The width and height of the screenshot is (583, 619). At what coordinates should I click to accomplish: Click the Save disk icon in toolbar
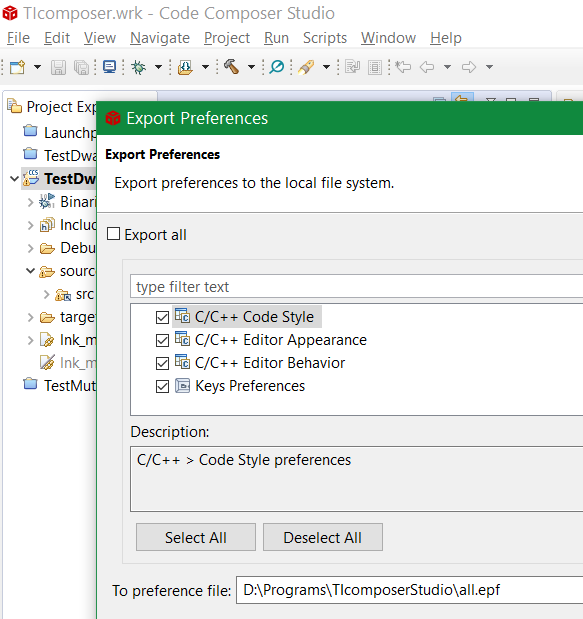[x=58, y=68]
